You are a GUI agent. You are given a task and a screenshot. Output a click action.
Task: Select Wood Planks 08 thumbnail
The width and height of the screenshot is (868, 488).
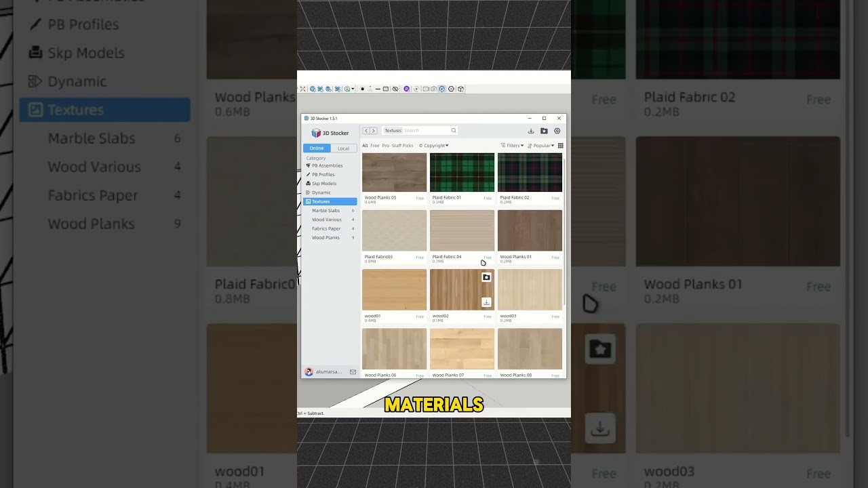pos(530,348)
